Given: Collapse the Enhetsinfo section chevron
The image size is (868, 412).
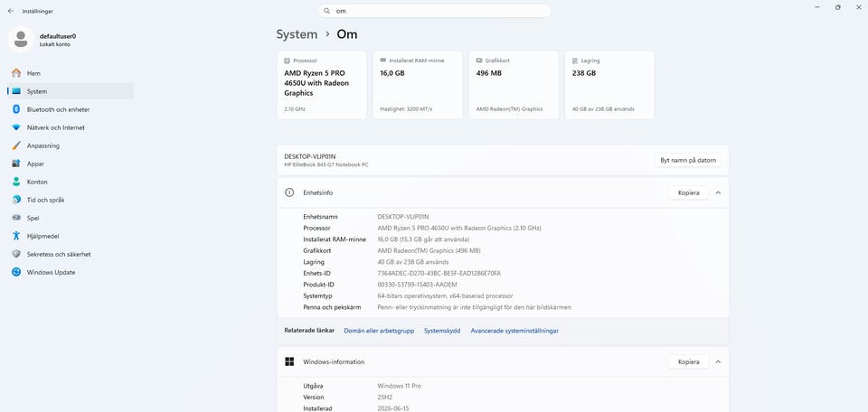Looking at the screenshot, I should tap(718, 193).
